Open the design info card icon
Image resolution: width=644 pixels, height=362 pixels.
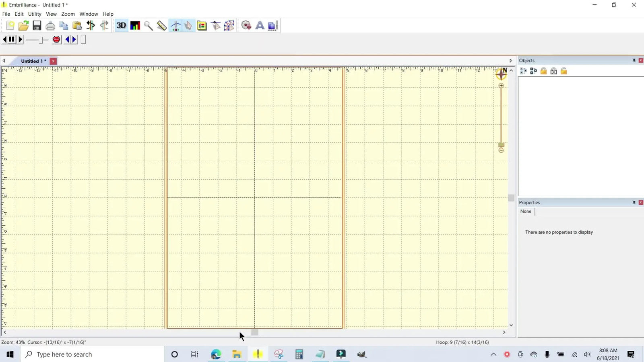click(x=202, y=26)
